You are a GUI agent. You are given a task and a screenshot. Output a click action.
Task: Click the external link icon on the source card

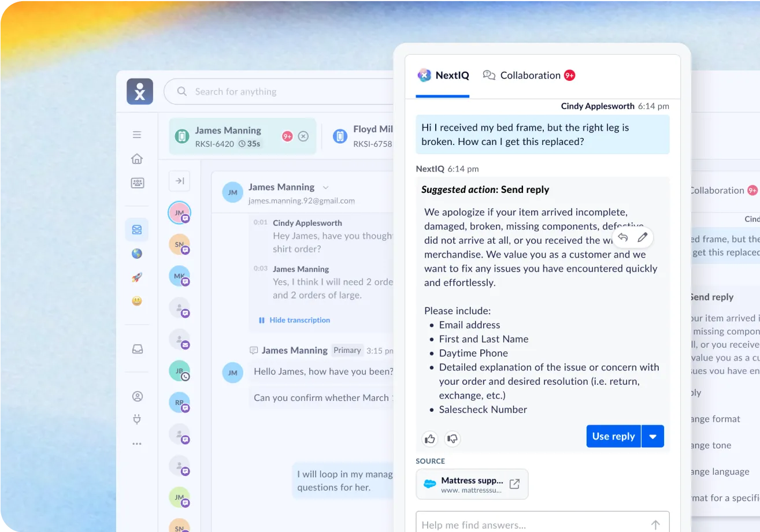click(514, 484)
